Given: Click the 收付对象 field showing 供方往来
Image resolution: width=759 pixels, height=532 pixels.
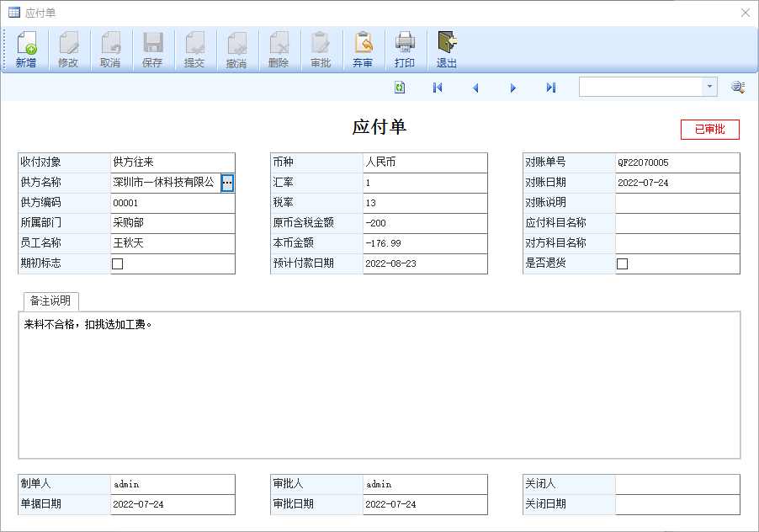Looking at the screenshot, I should click(172, 162).
